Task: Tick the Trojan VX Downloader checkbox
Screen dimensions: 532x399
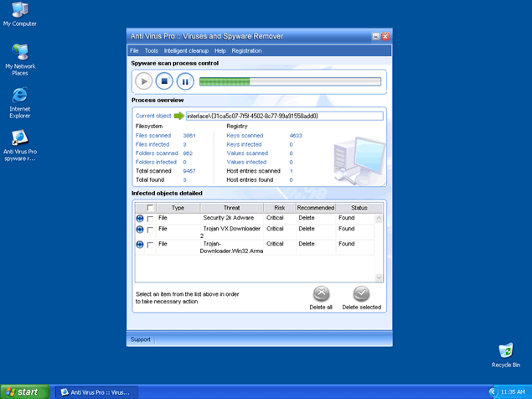Action: click(x=151, y=229)
